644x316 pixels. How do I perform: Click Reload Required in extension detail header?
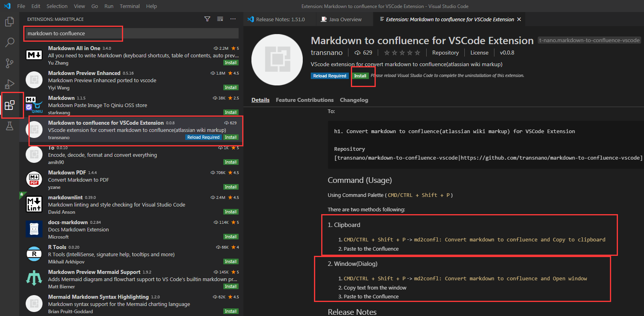[330, 76]
